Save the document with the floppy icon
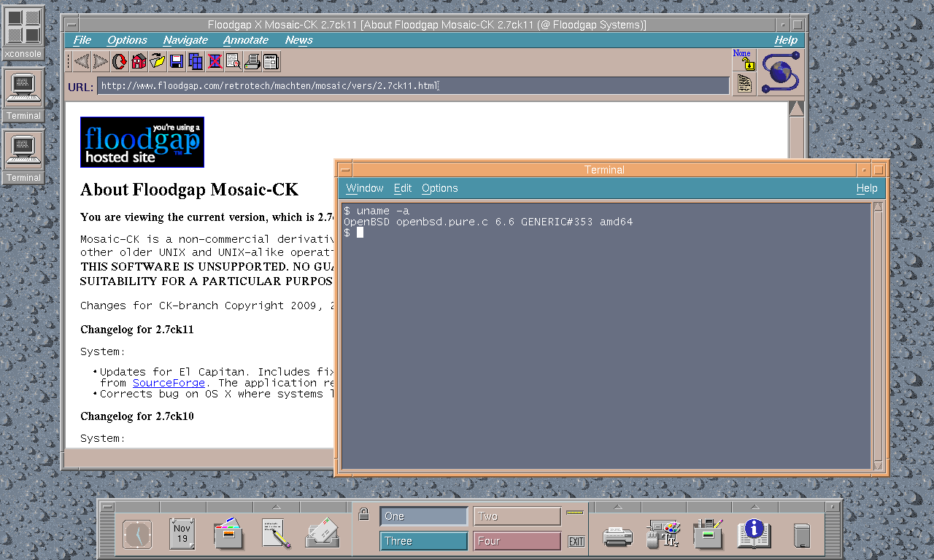 point(177,62)
